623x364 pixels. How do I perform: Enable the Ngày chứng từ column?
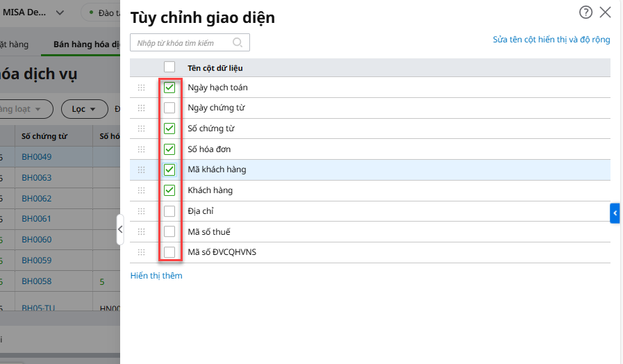pyautogui.click(x=169, y=108)
